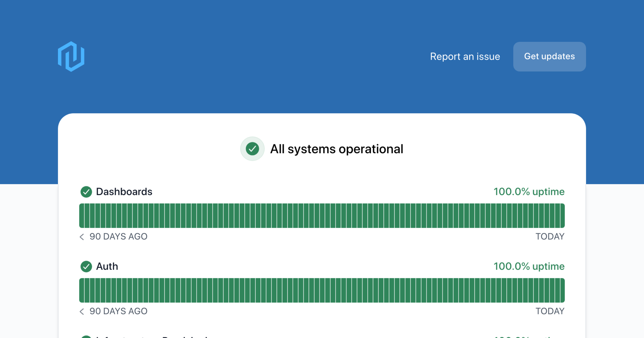Select the Dashboards component name

(124, 192)
